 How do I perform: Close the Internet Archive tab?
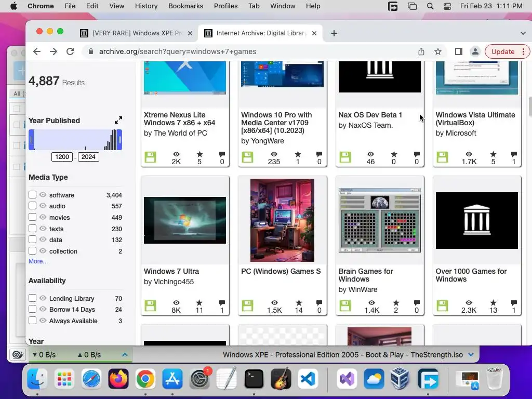click(x=314, y=33)
